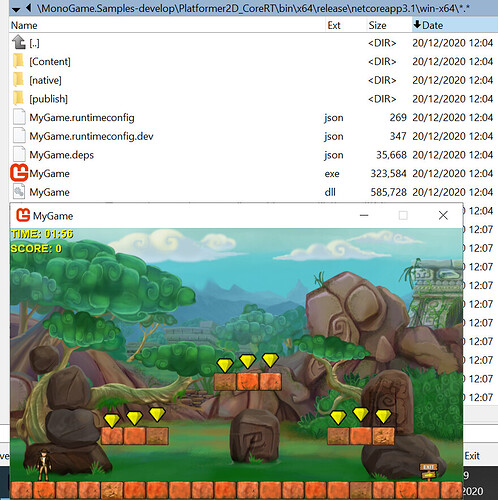The width and height of the screenshot is (498, 500).
Task: Sort by the Size column header
Action: [x=377, y=25]
